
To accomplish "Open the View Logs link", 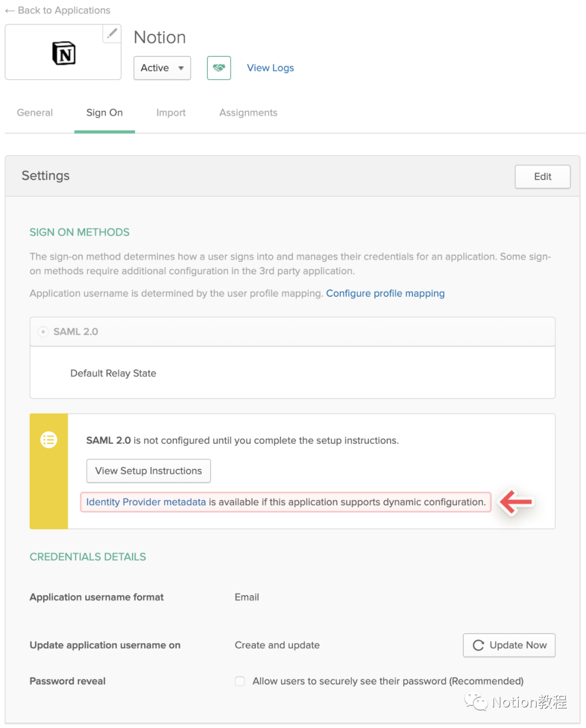I will (x=270, y=68).
